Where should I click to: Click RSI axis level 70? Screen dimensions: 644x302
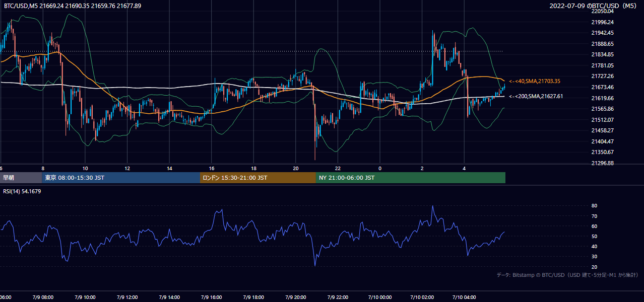[594, 216]
